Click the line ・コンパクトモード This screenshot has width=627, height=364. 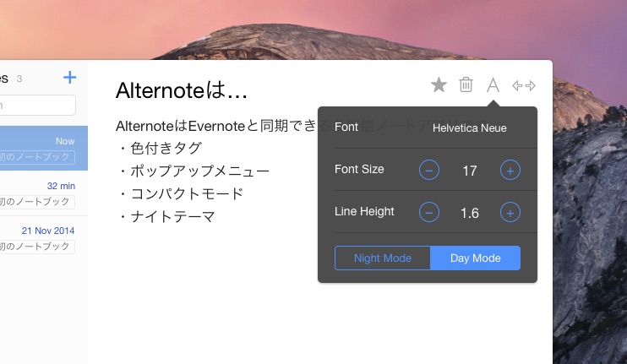(180, 193)
